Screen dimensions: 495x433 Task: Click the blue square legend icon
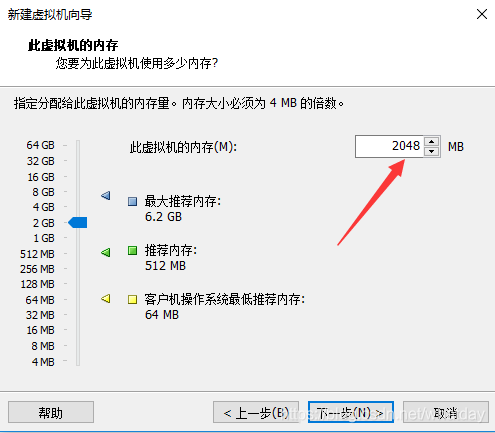coord(132,201)
